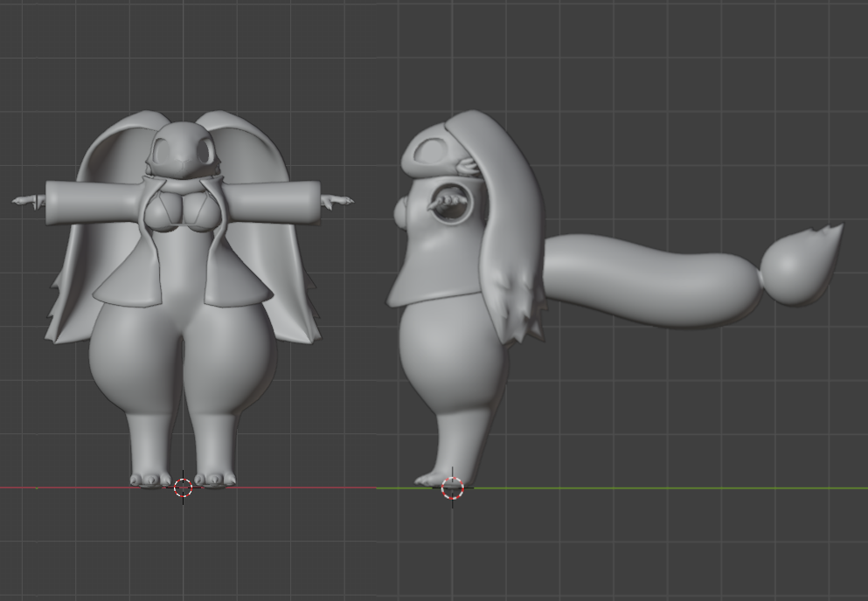Click the 3D cursor in side view
This screenshot has height=601, width=868.
pyautogui.click(x=453, y=488)
